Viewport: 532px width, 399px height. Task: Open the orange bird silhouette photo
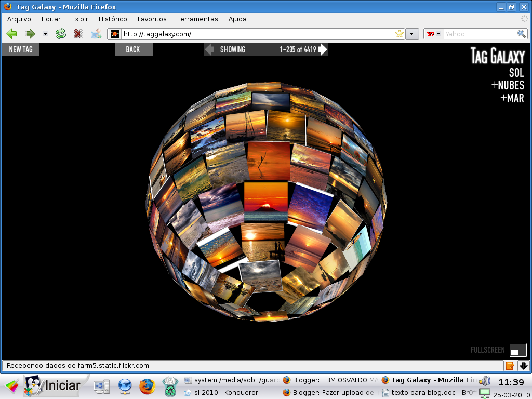269,160
